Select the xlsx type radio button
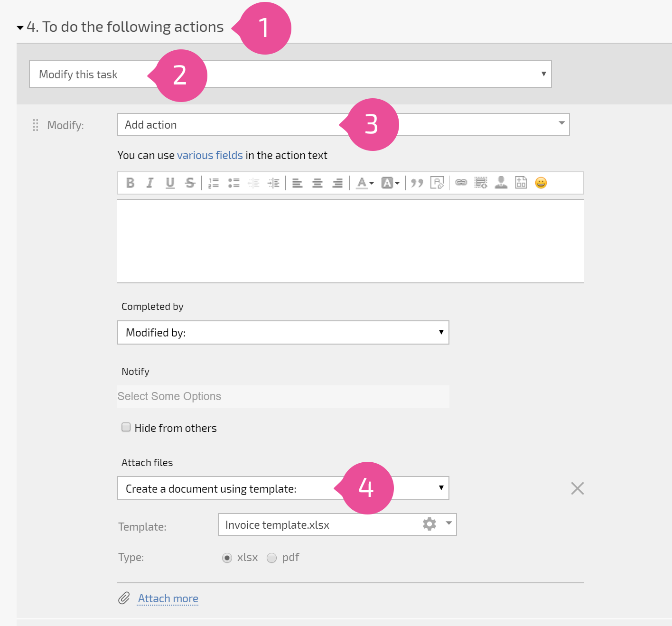The image size is (672, 626). point(227,558)
